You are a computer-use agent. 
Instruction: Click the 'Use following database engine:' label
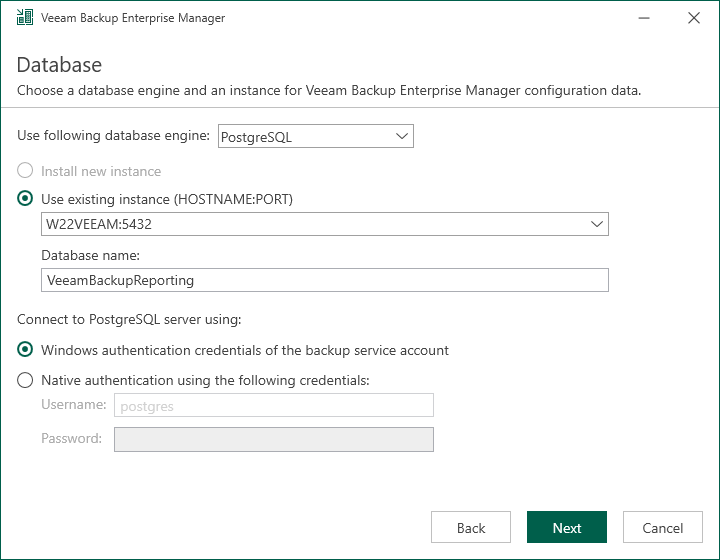[x=113, y=135]
